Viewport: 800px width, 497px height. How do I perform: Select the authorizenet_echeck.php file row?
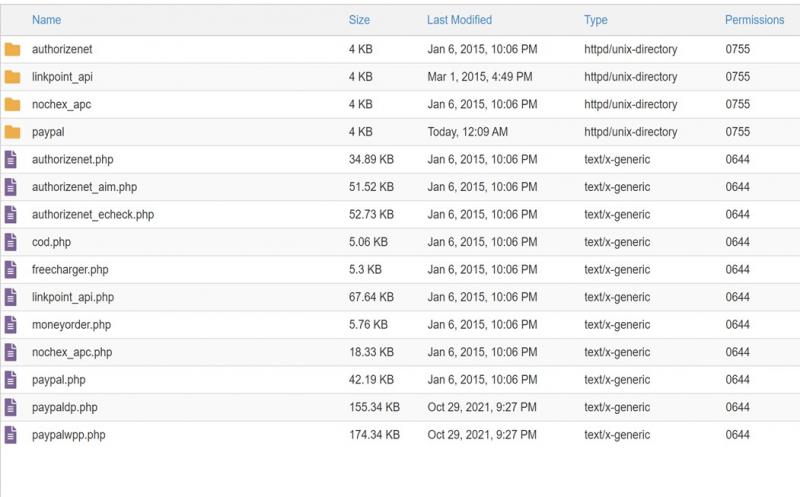pyautogui.click(x=400, y=215)
